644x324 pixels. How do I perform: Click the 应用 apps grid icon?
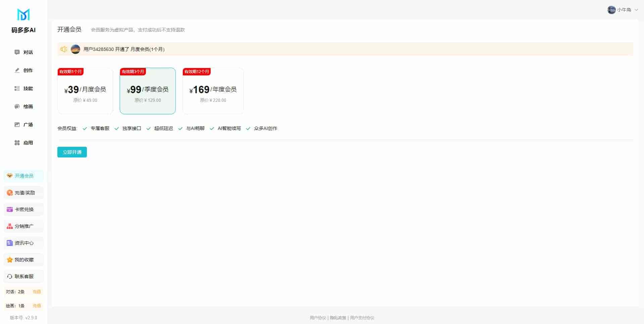[x=17, y=143]
